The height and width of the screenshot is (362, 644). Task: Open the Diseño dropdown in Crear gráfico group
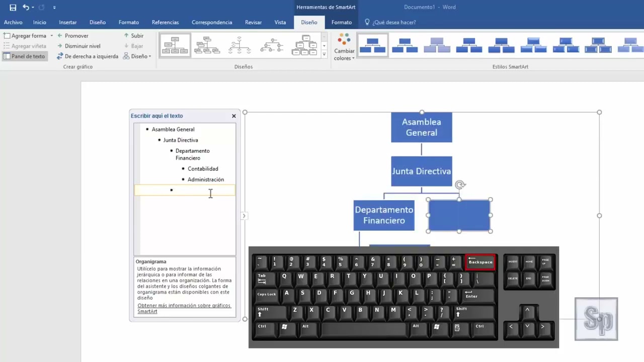[137, 56]
